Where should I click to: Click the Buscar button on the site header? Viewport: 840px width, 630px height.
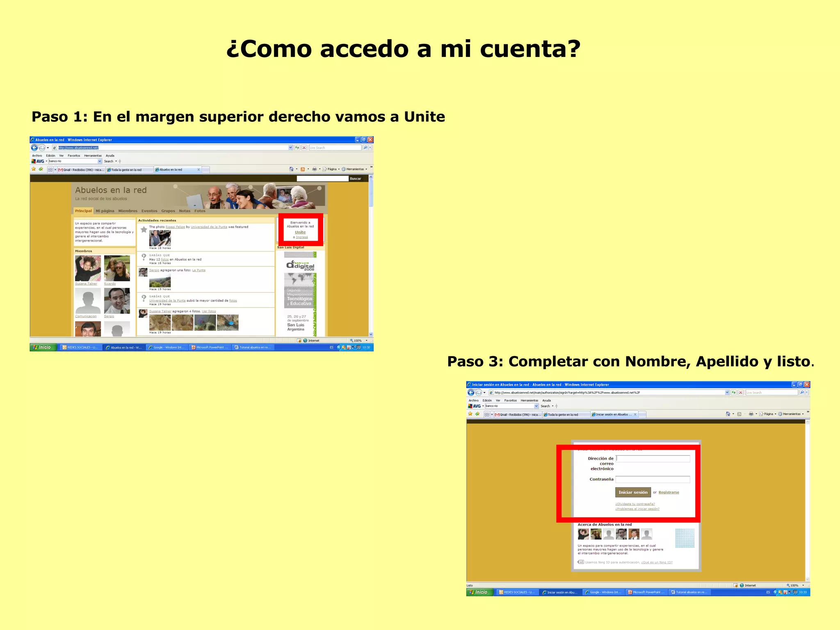coord(355,178)
